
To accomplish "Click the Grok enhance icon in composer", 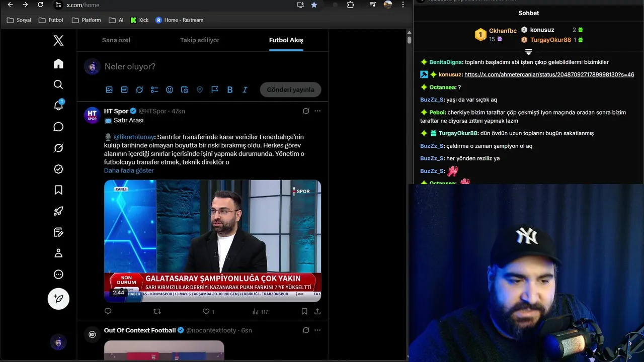I will [x=139, y=89].
